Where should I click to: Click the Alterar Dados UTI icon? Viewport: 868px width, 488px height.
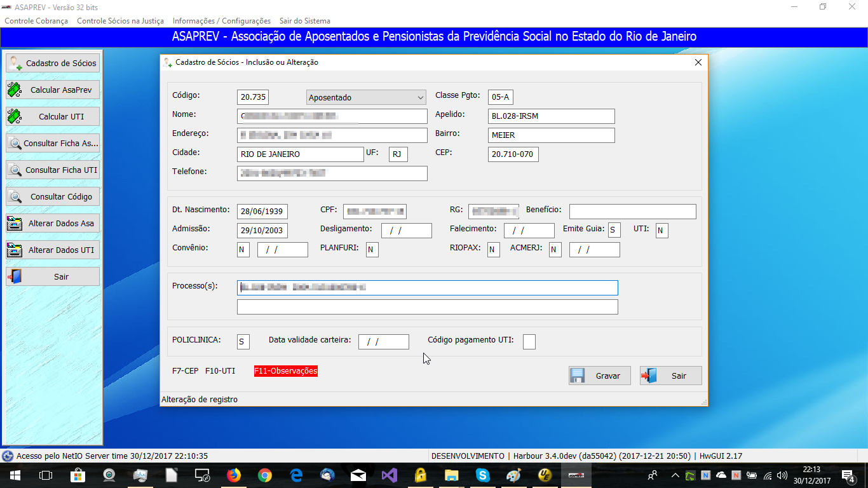click(x=15, y=250)
